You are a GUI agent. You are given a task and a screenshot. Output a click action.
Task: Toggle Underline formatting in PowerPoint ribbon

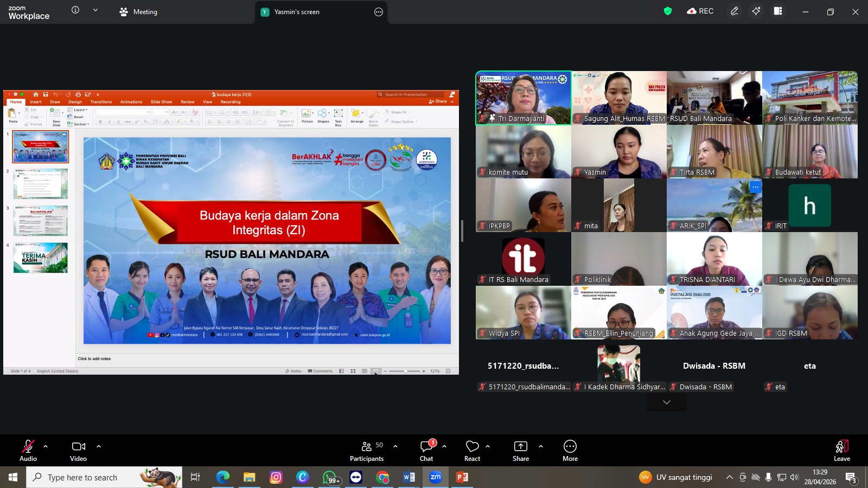tap(119, 121)
